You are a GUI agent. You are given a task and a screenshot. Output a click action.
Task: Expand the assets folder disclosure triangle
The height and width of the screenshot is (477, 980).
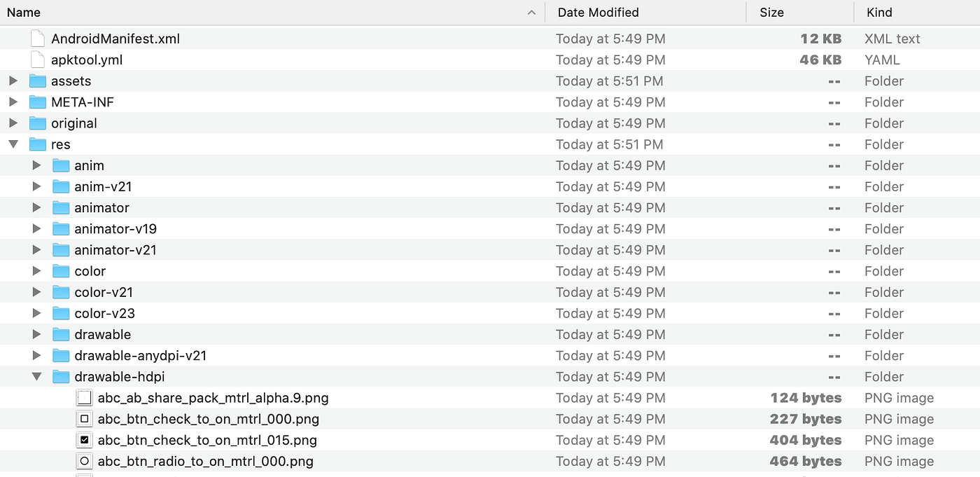[x=13, y=81]
